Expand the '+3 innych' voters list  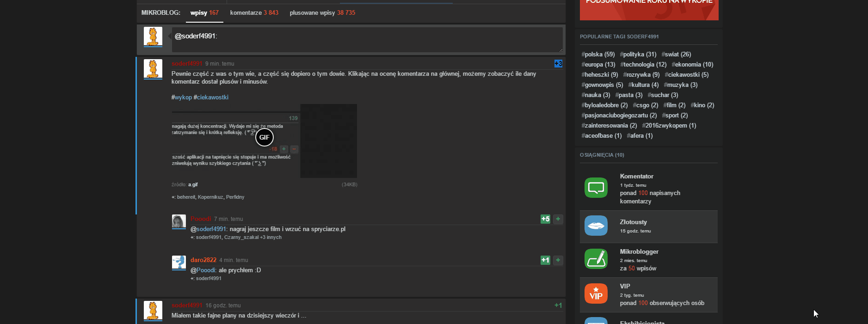(x=271, y=238)
